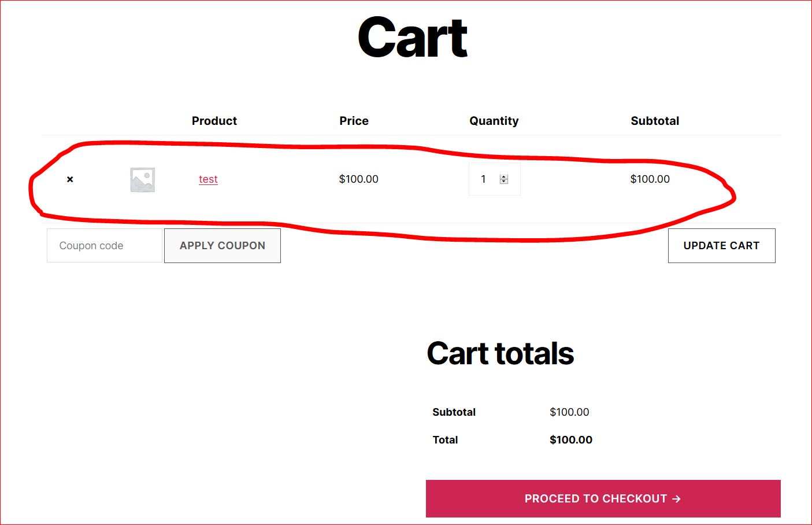
Task: Click the placeholder product image thumbnail
Action: tap(142, 179)
